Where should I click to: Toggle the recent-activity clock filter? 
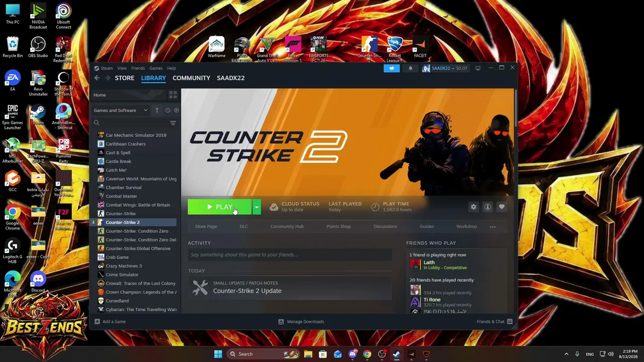(x=168, y=110)
